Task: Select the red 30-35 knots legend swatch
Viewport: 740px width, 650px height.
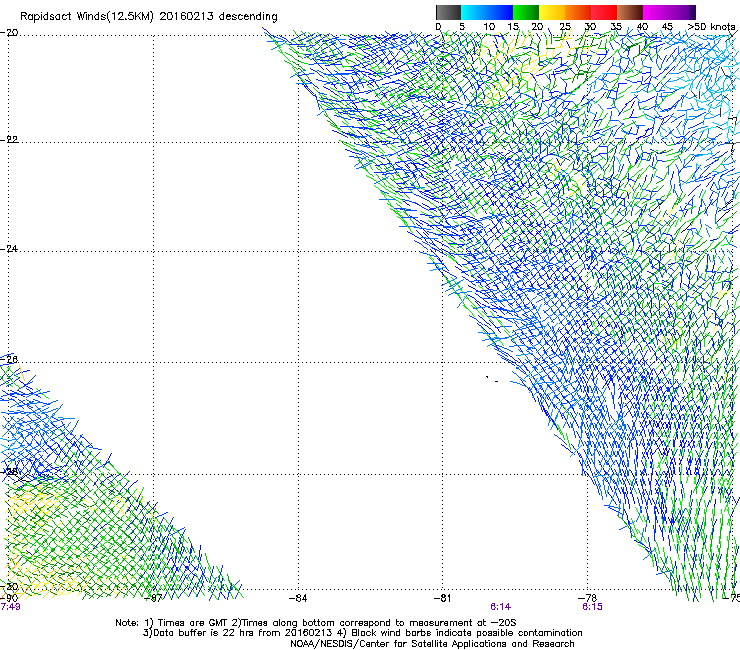Action: (604, 12)
